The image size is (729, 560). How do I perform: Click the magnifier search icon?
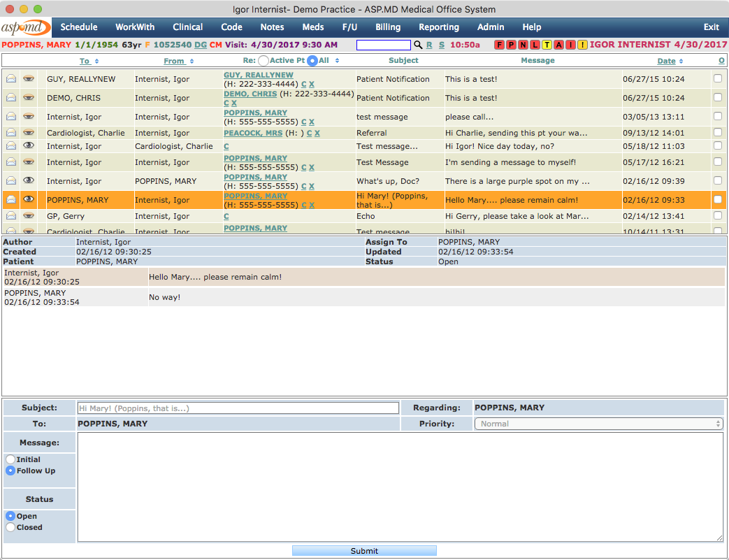point(418,45)
